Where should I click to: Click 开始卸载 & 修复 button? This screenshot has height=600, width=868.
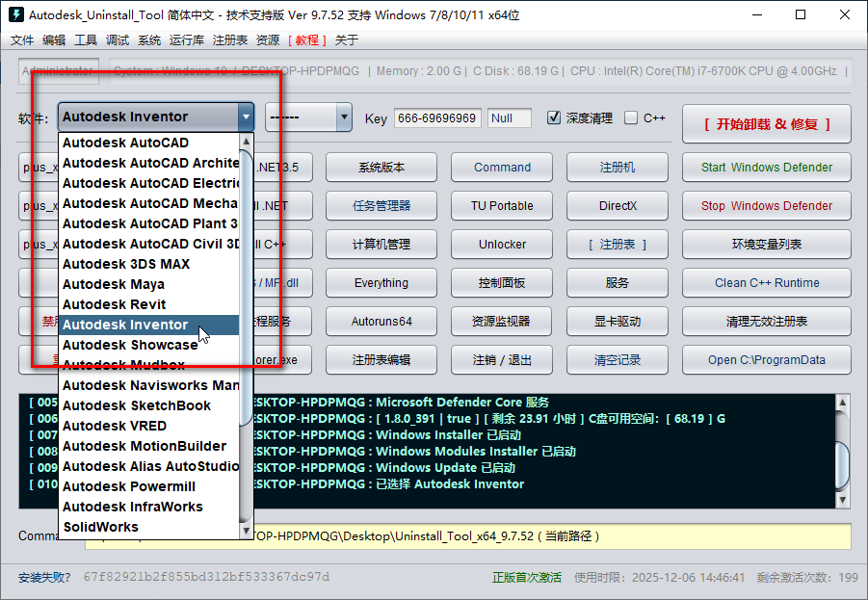click(x=767, y=124)
